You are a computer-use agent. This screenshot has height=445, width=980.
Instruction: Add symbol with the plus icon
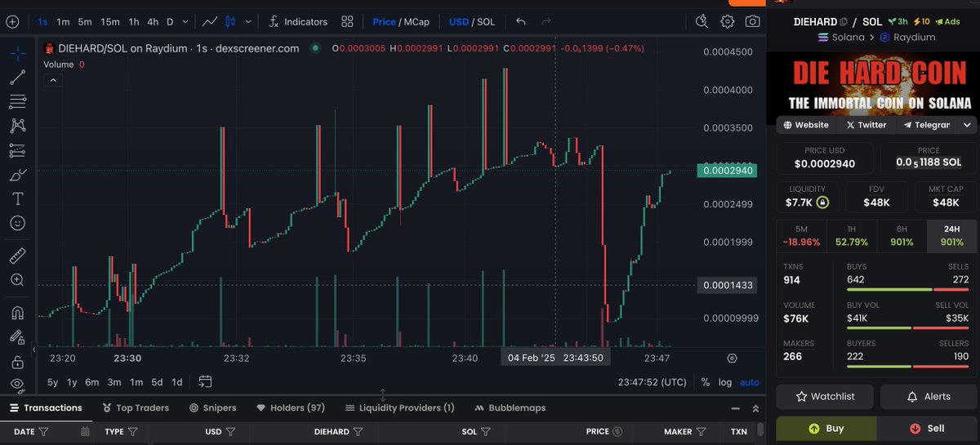pos(12,22)
